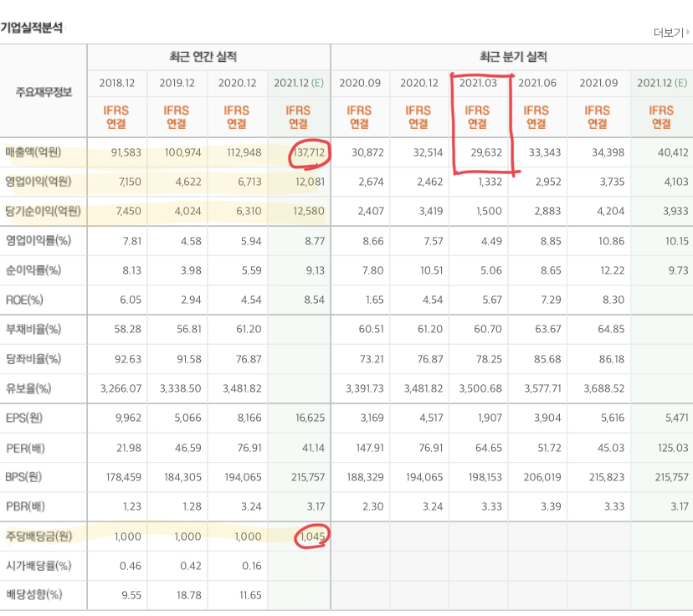This screenshot has width=693, height=616.
Task: Select the 부채비율(%) row label
Action: coord(33,329)
